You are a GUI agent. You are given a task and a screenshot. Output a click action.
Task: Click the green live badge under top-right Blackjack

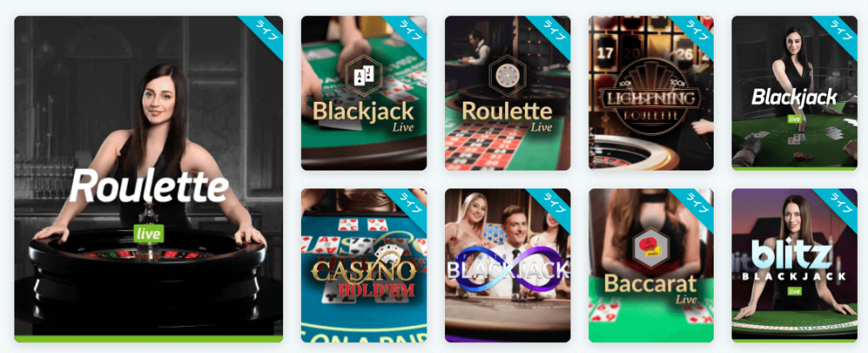(795, 119)
